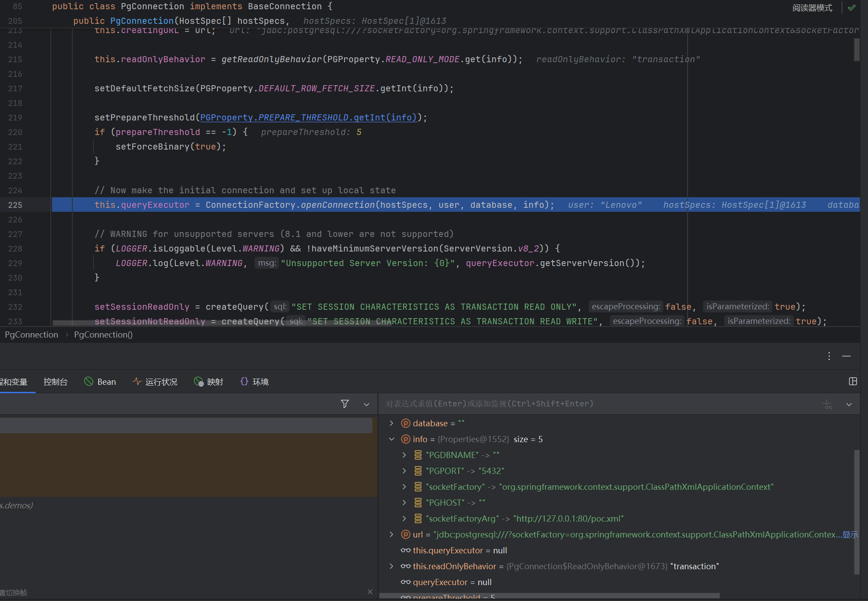Expand the database variable node
The height and width of the screenshot is (601, 868).
tap(392, 423)
